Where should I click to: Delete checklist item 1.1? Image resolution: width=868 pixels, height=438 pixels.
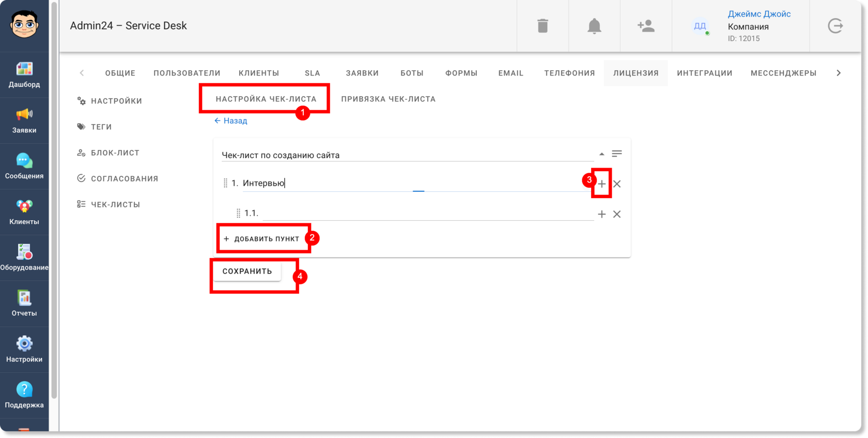point(617,214)
